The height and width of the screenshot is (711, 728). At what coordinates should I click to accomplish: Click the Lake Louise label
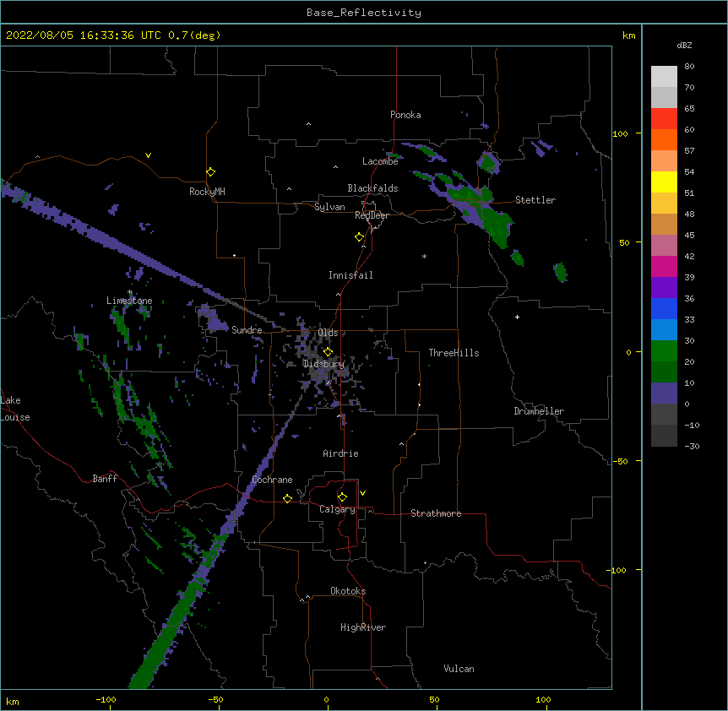tap(15, 409)
